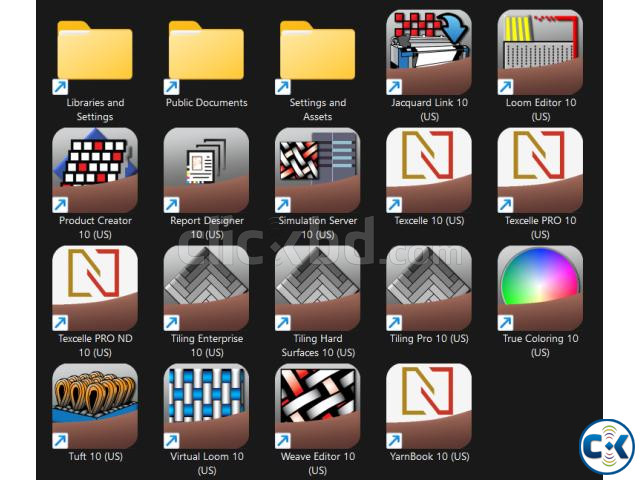Click the "Tiling Pro 10 (US)" label
The image size is (640, 480).
[x=429, y=339]
